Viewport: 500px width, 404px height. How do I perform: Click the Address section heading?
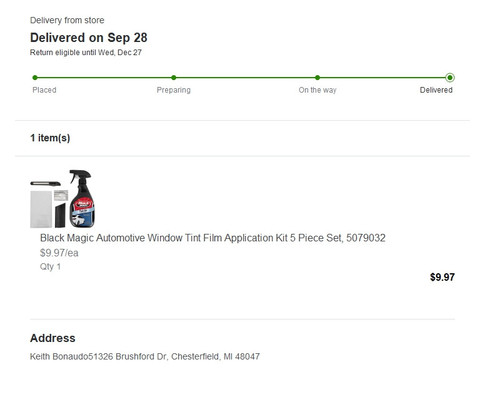tap(53, 338)
